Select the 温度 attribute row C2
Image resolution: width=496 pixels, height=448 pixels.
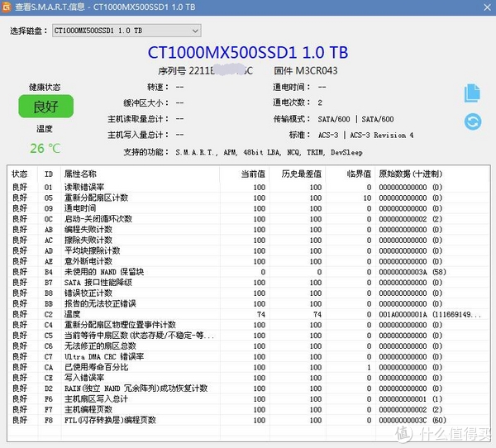tap(248, 314)
